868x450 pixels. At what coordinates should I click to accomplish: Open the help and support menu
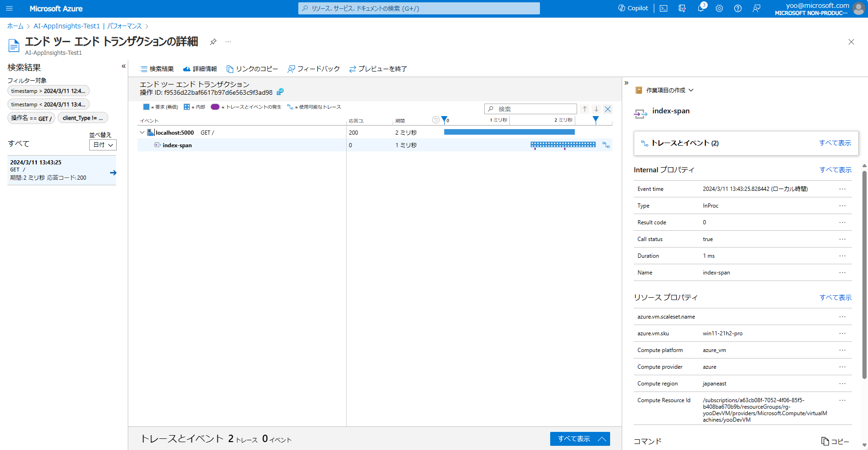pos(738,8)
